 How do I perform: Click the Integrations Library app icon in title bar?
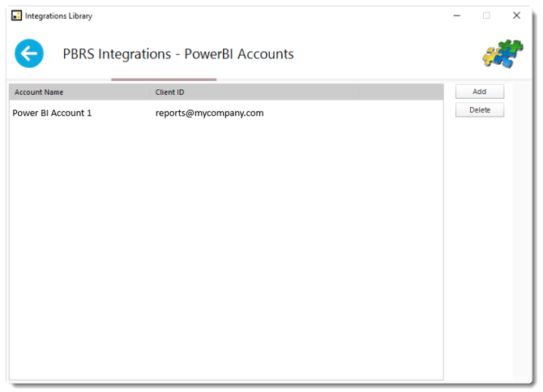point(16,15)
